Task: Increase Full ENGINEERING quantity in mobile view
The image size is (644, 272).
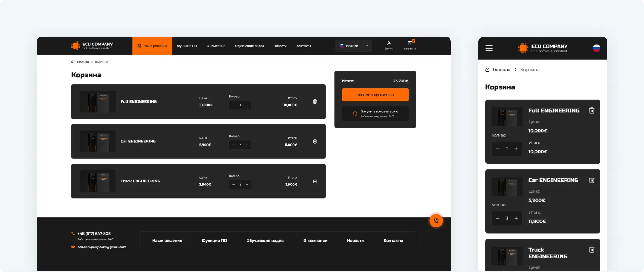Action: pyautogui.click(x=516, y=149)
